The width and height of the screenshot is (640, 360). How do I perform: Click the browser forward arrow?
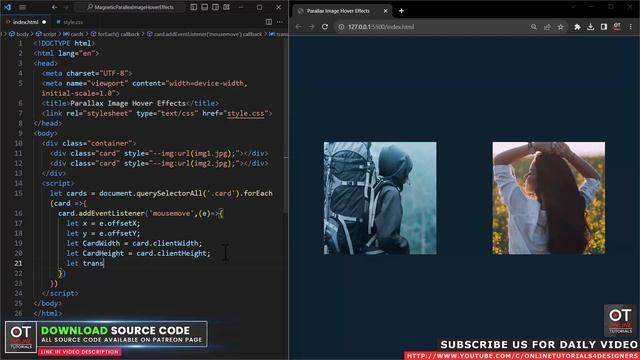311,27
